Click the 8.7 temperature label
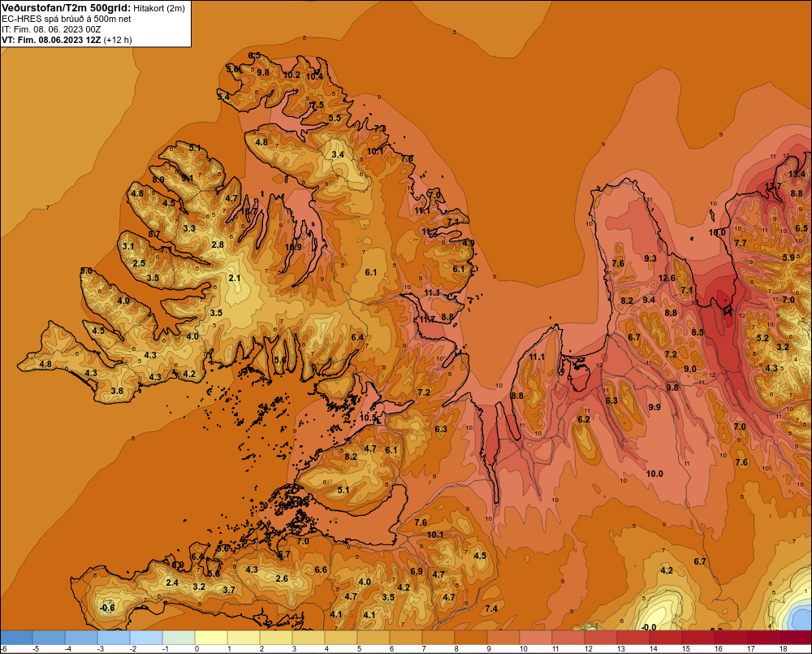Image resolution: width=812 pixels, height=654 pixels. click(154, 234)
